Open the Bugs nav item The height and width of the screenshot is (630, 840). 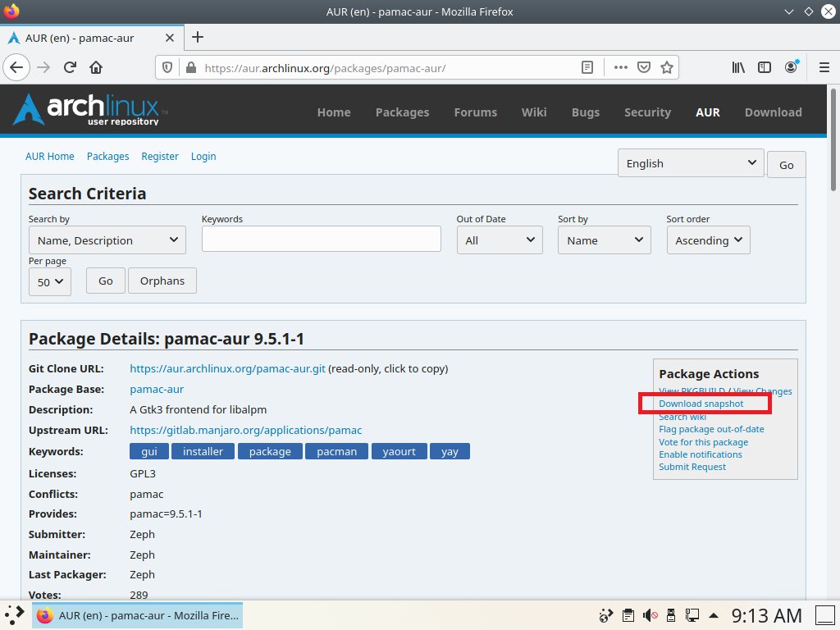point(586,112)
